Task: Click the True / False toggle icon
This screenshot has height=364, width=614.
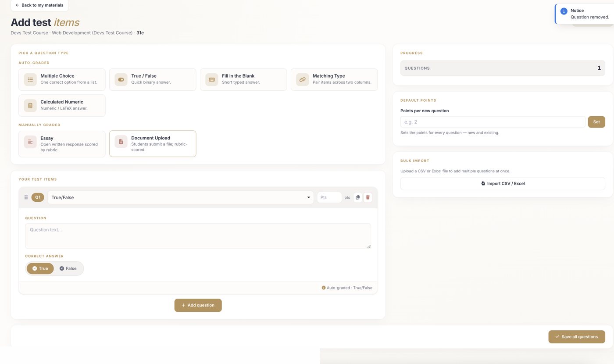Action: pyautogui.click(x=121, y=79)
